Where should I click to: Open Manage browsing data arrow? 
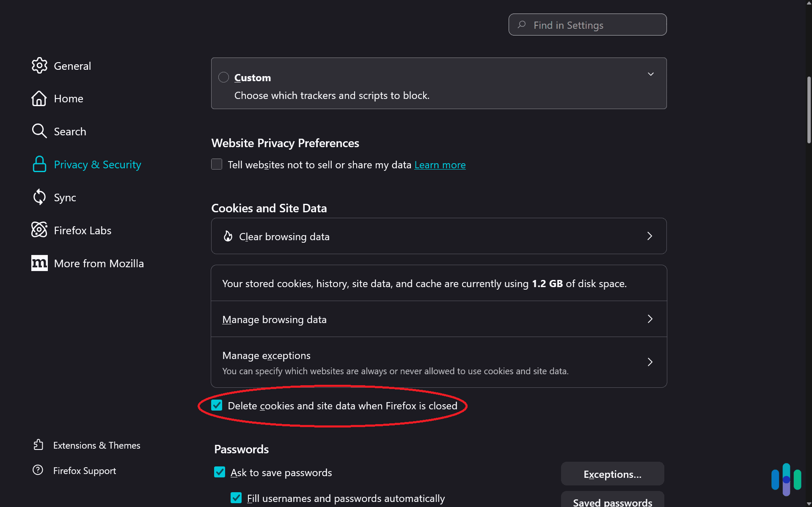[650, 319]
